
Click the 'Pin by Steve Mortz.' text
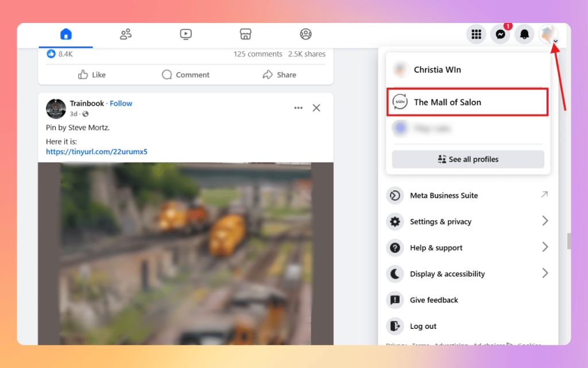[x=78, y=128]
